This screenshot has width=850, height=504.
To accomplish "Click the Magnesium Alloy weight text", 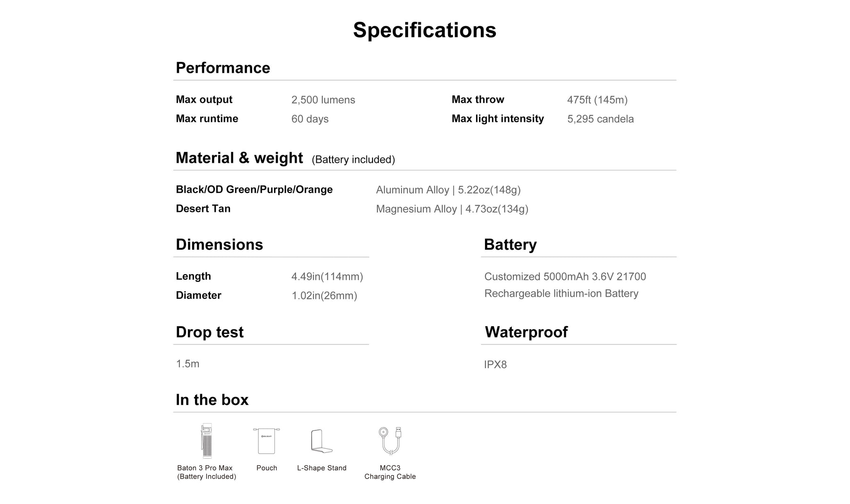I will coord(452,209).
